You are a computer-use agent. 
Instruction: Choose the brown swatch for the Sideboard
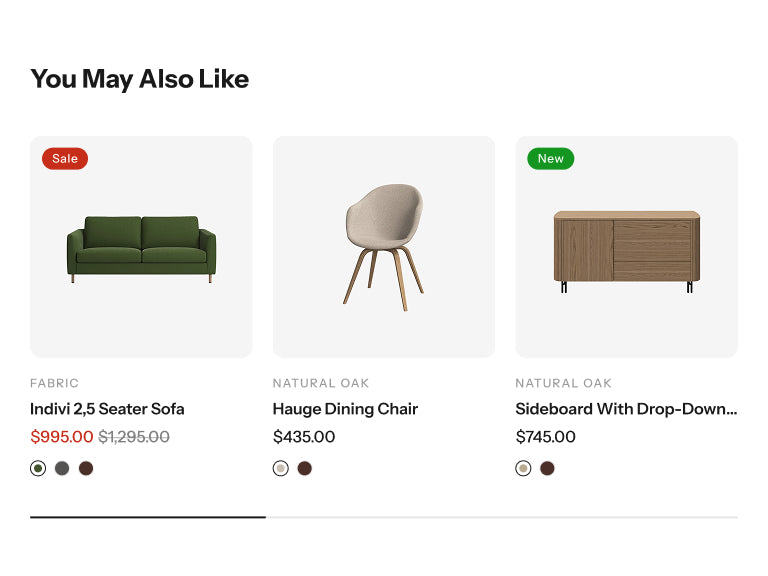(x=547, y=468)
